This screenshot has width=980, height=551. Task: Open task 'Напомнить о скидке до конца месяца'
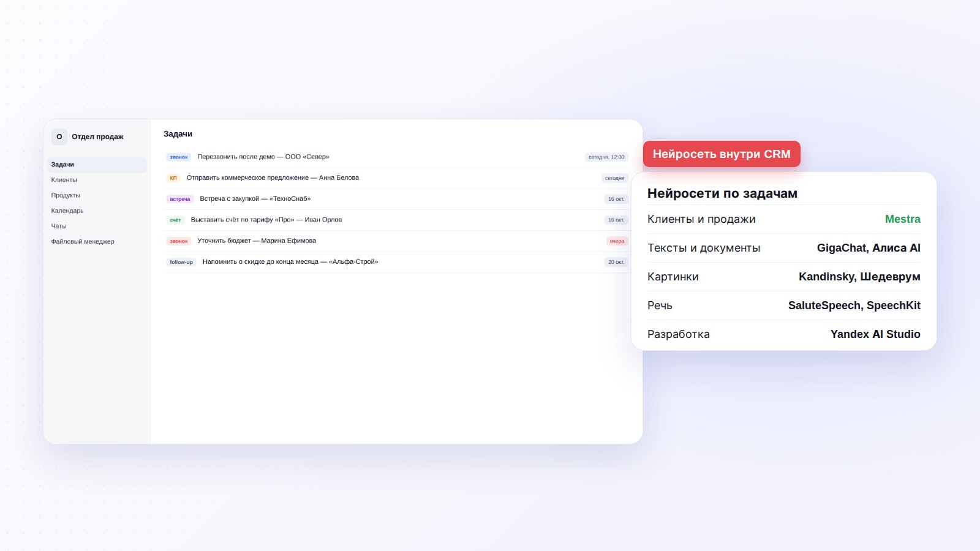[397, 262]
